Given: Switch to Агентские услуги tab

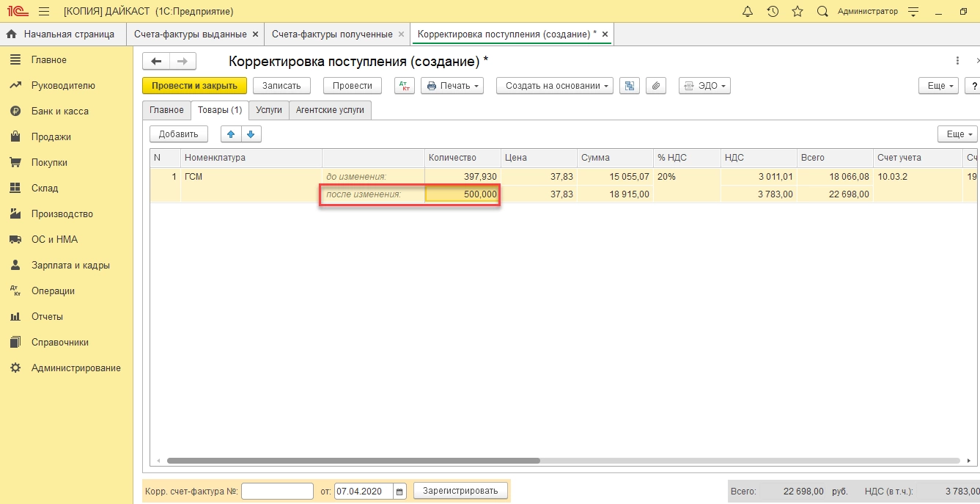Looking at the screenshot, I should click(331, 110).
